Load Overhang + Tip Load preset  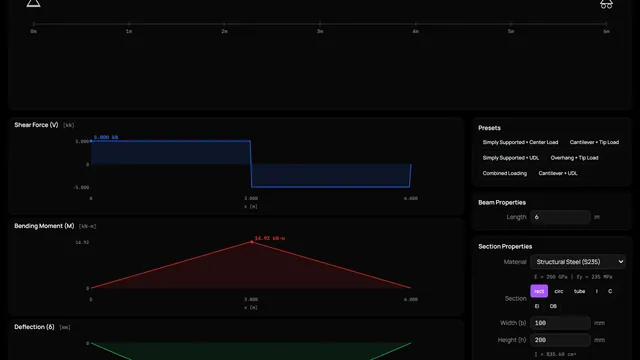pos(574,158)
